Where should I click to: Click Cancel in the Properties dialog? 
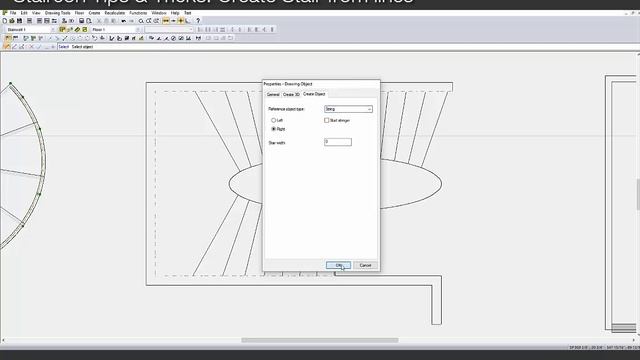(365, 265)
